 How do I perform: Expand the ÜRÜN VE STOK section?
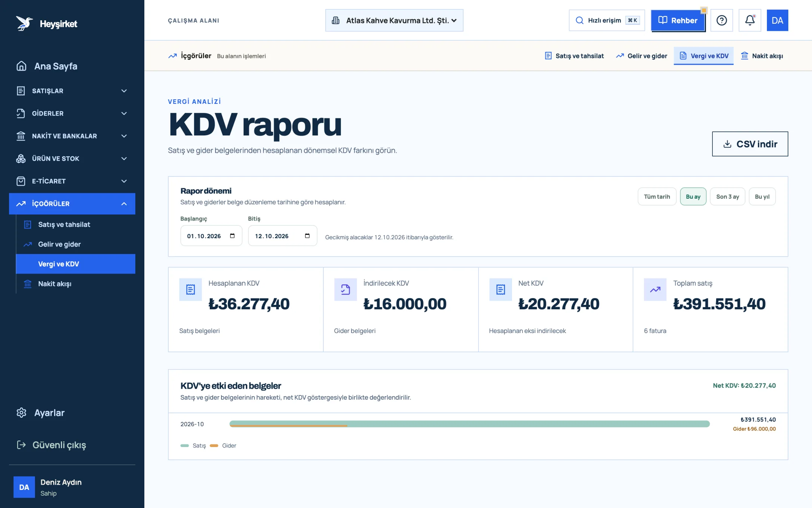(x=72, y=158)
